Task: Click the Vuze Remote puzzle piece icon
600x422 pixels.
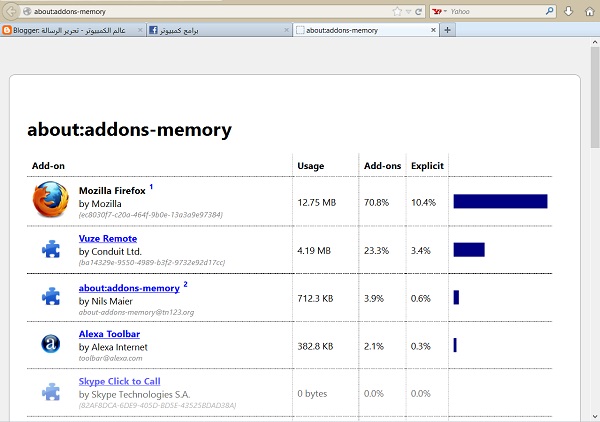Action: coord(51,249)
